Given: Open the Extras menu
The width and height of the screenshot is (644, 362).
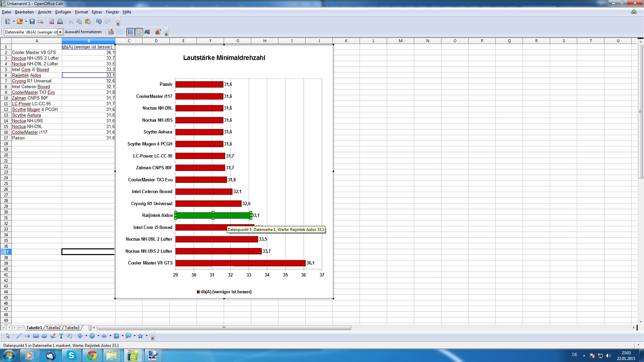Looking at the screenshot, I should [97, 12].
